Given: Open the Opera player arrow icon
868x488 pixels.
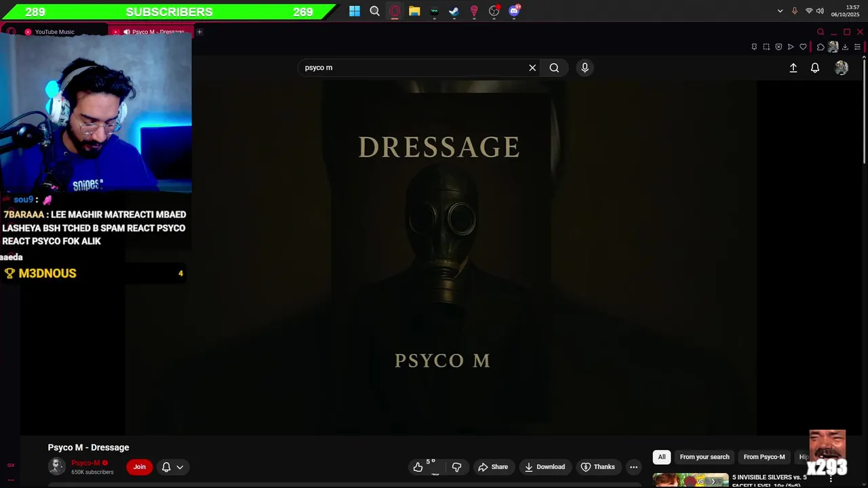Looking at the screenshot, I should (791, 47).
